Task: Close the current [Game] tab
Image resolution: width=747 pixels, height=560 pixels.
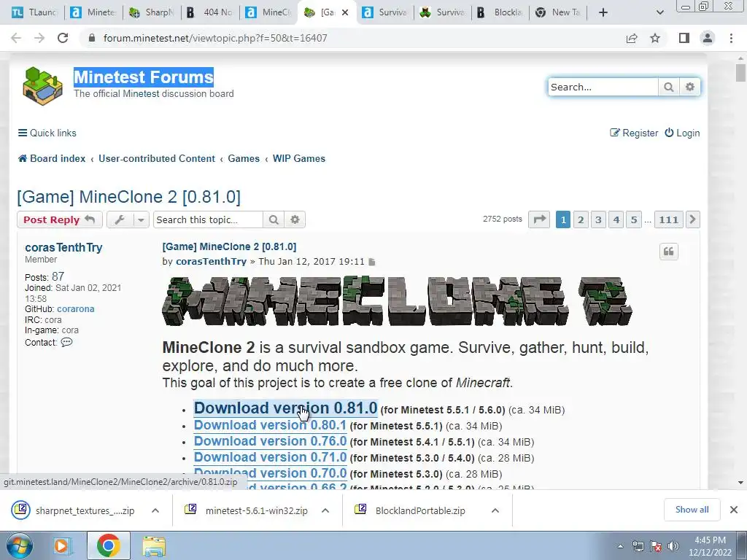Action: click(x=345, y=12)
